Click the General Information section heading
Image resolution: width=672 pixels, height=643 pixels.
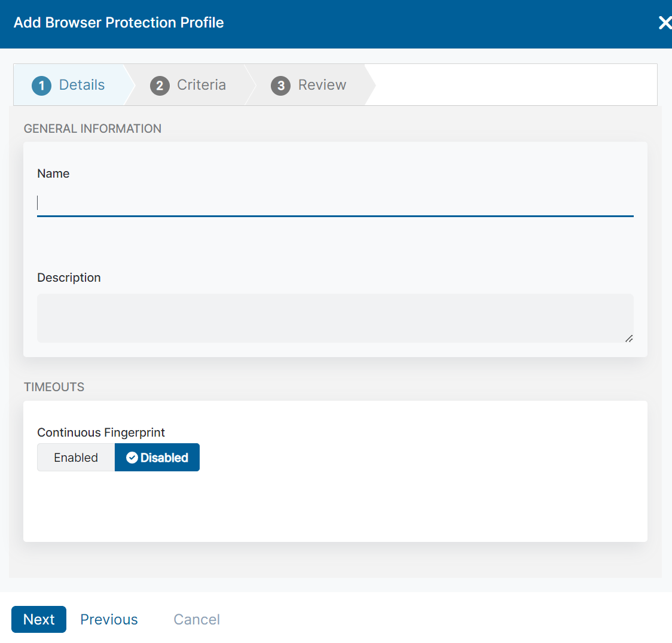point(93,129)
